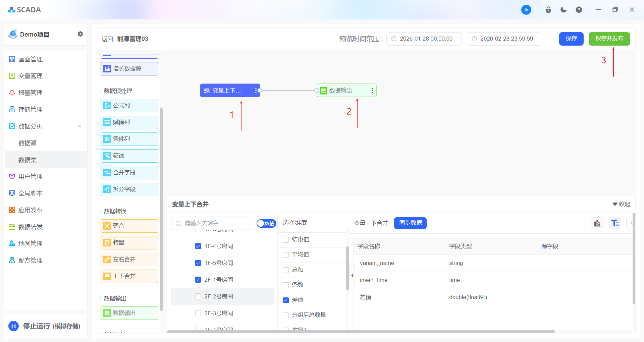The height and width of the screenshot is (342, 644).
Task: Open 变量管理 in the sidebar
Action: pyautogui.click(x=30, y=76)
